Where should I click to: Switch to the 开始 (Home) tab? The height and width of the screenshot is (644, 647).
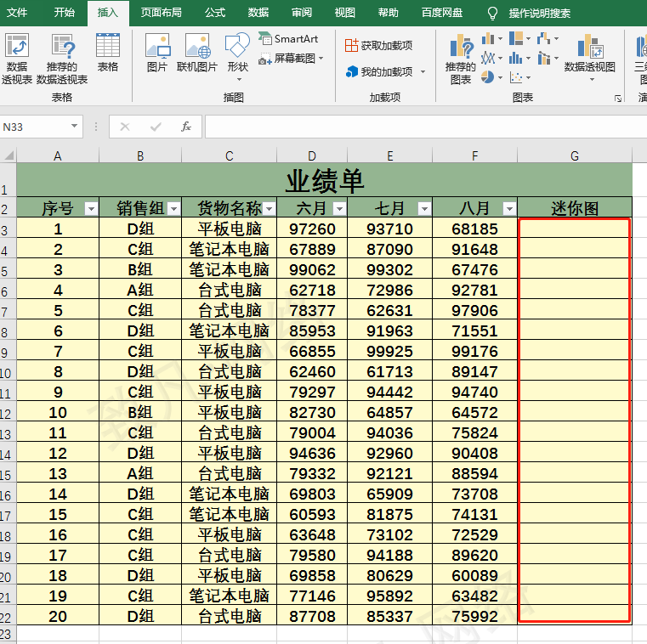tap(65, 13)
